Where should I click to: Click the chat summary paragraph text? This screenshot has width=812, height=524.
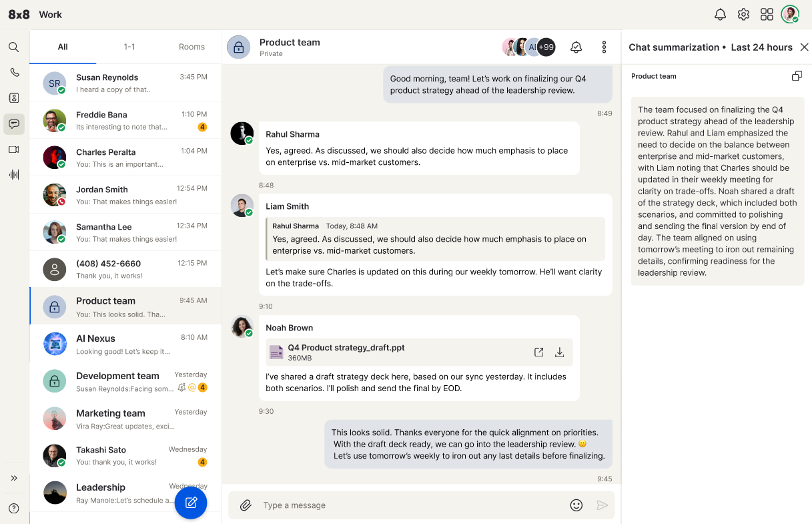pyautogui.click(x=717, y=191)
